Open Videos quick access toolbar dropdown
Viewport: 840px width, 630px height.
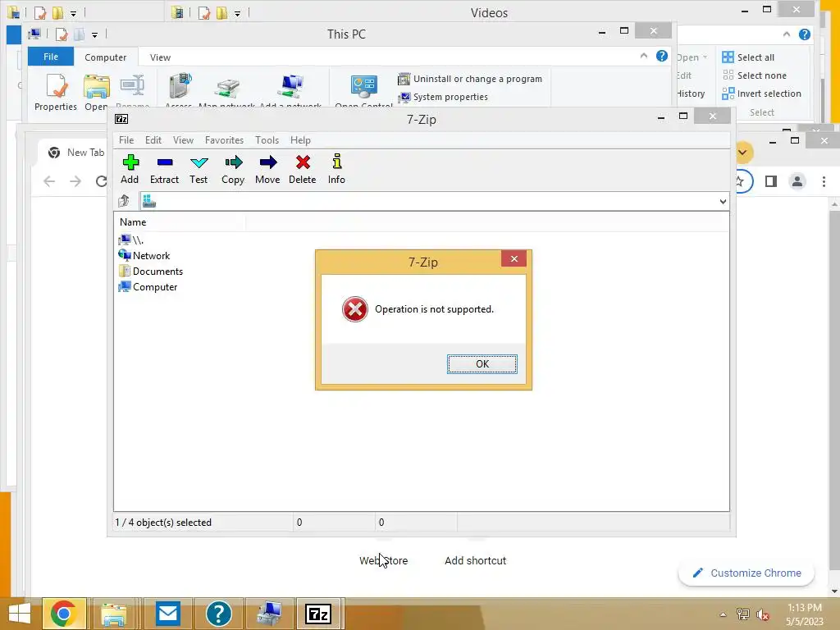[237, 13]
